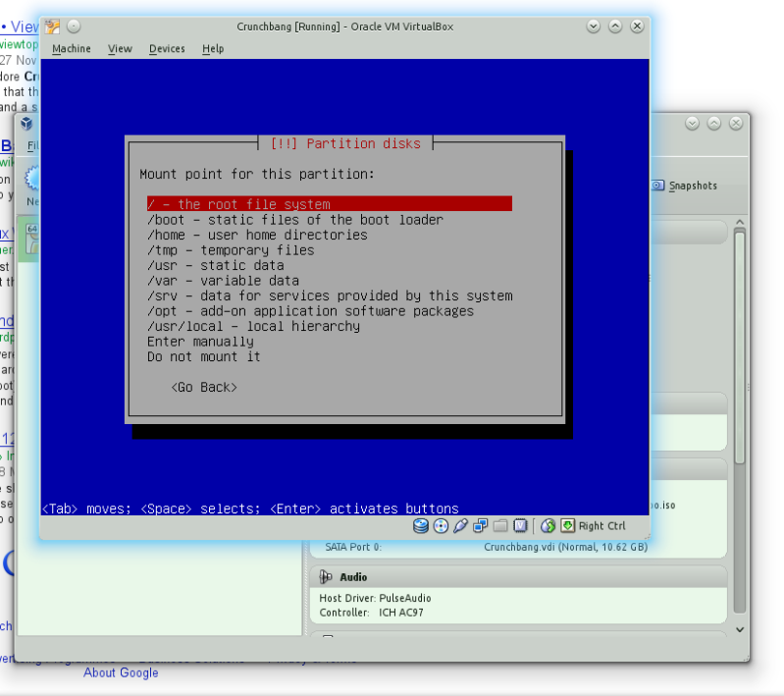Click the round pin button in title bar
784x696 pixels.
point(74,27)
